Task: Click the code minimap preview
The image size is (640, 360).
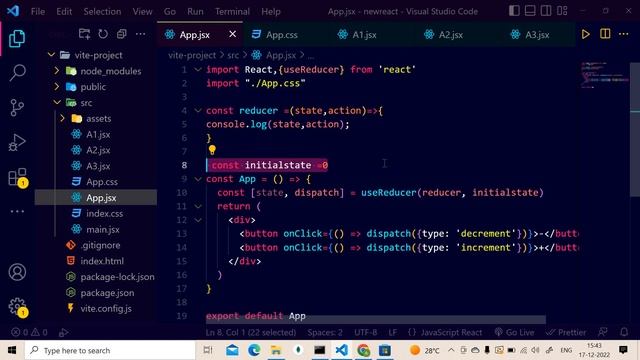Action: 605,76
